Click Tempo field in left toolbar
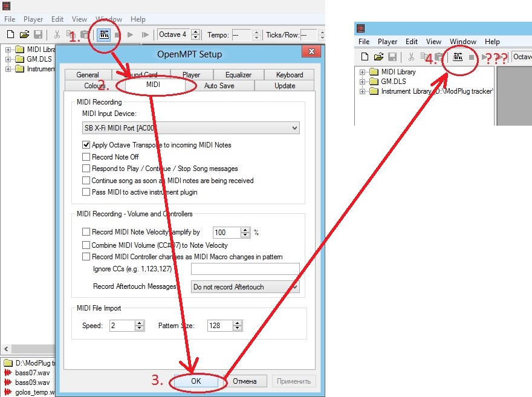532x397 pixels. tap(242, 34)
